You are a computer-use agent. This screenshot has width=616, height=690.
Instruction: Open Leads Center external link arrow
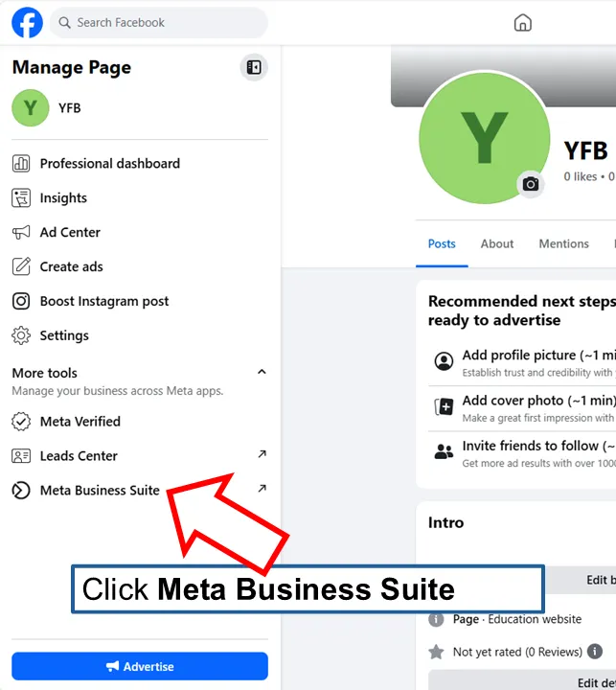click(262, 453)
